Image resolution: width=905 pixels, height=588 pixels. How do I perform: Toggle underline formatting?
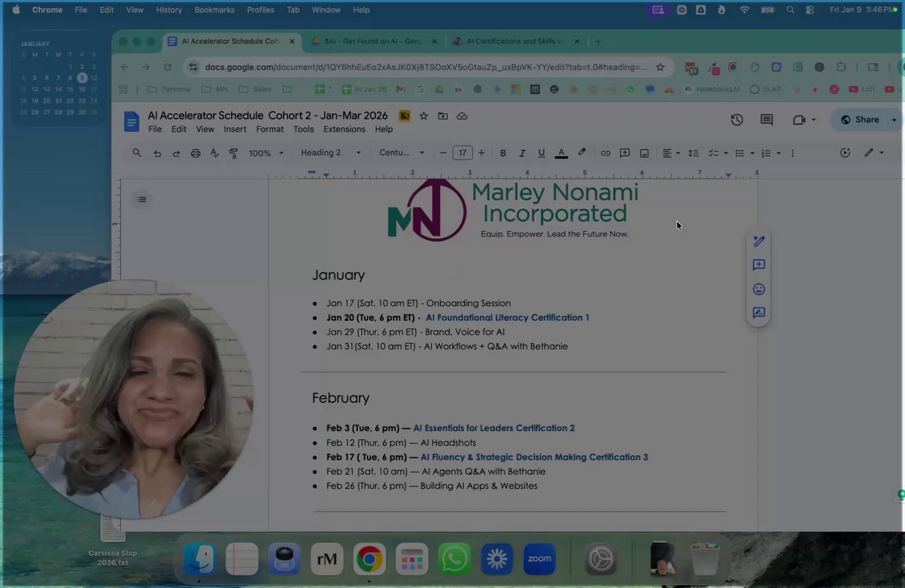click(541, 153)
